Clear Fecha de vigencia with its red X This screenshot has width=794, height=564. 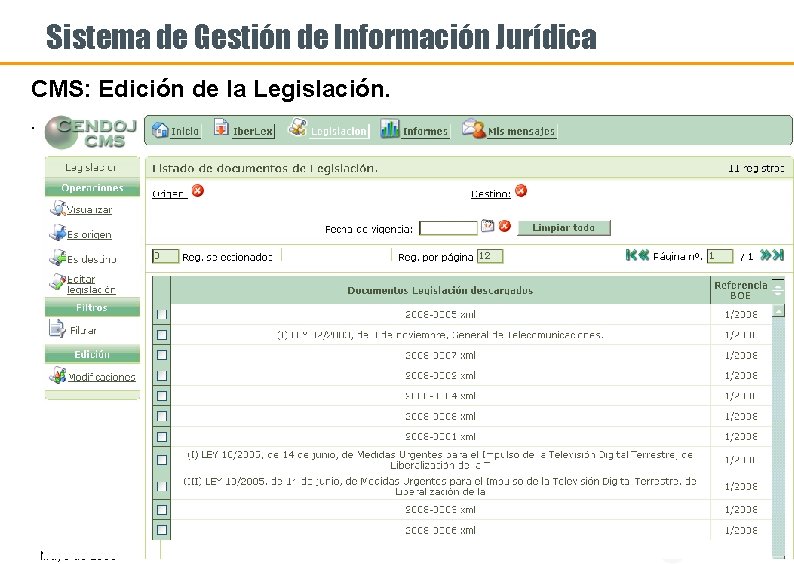(x=504, y=226)
